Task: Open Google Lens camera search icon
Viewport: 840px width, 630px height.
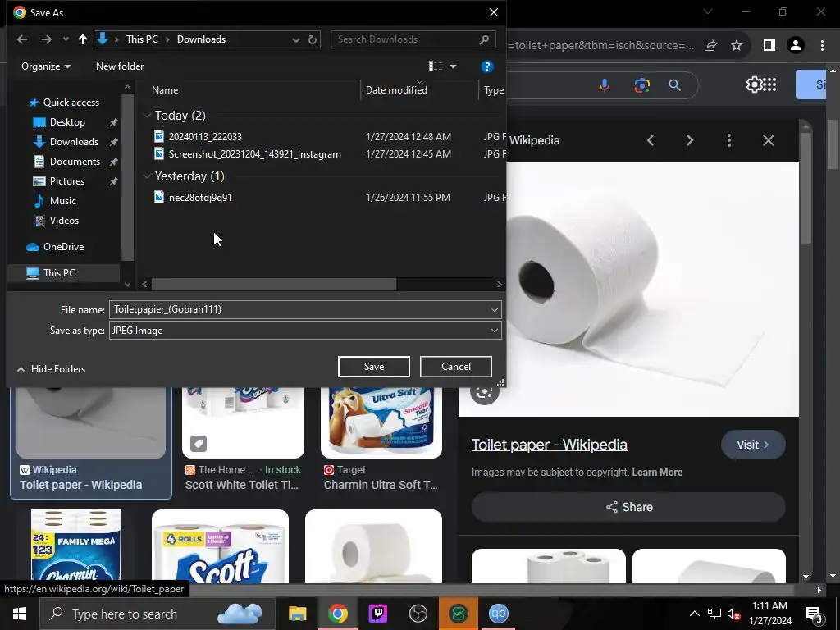Action: point(641,85)
